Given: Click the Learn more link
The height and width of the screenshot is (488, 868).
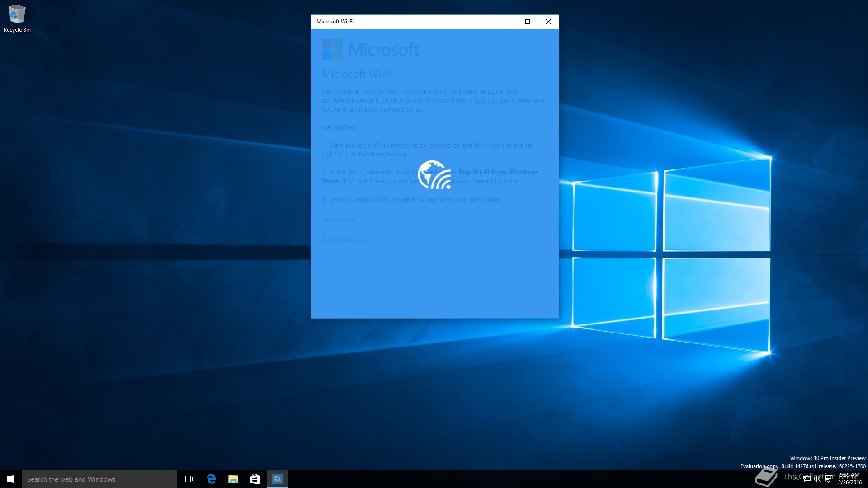Looking at the screenshot, I should pos(339,220).
